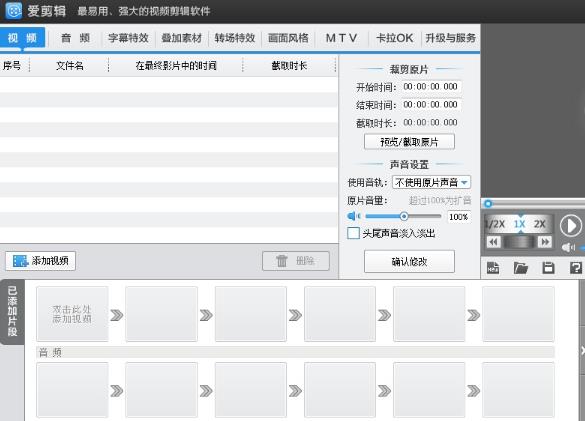Click the 添加视频 button
Viewport: 585px width, 421px height.
click(x=40, y=261)
